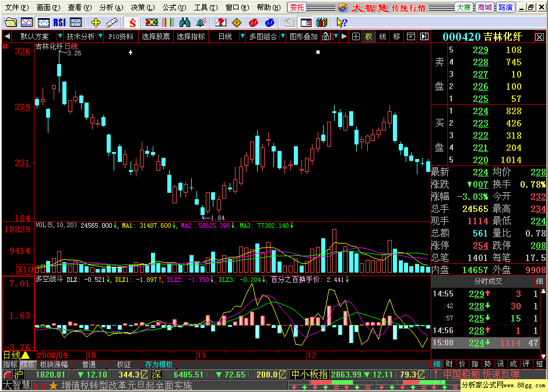Click the yellow diamond arrow icon
The width and height of the screenshot is (548, 392).
coord(237,23)
